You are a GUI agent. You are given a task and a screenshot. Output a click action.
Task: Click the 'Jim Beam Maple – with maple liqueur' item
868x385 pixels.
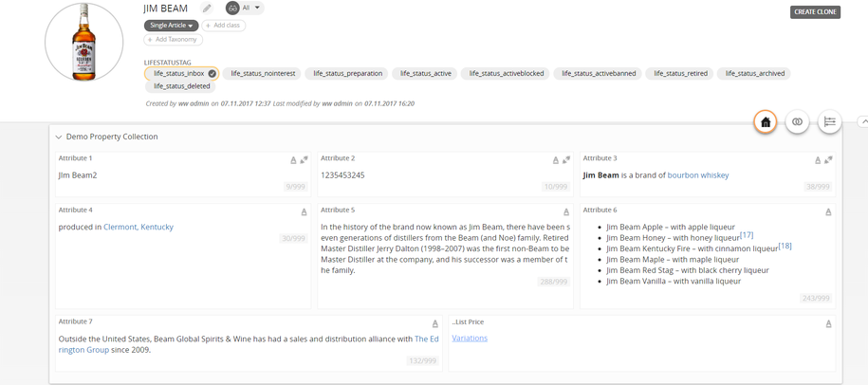(673, 260)
